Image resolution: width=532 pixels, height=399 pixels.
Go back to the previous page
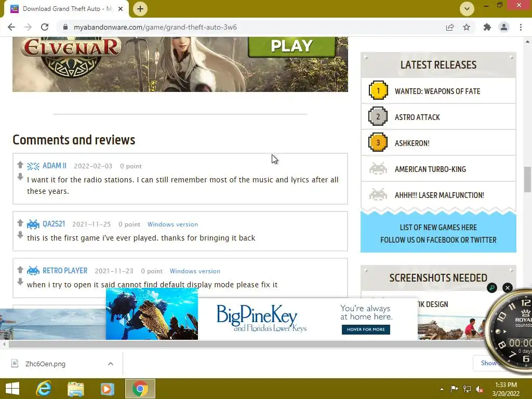pyautogui.click(x=11, y=27)
